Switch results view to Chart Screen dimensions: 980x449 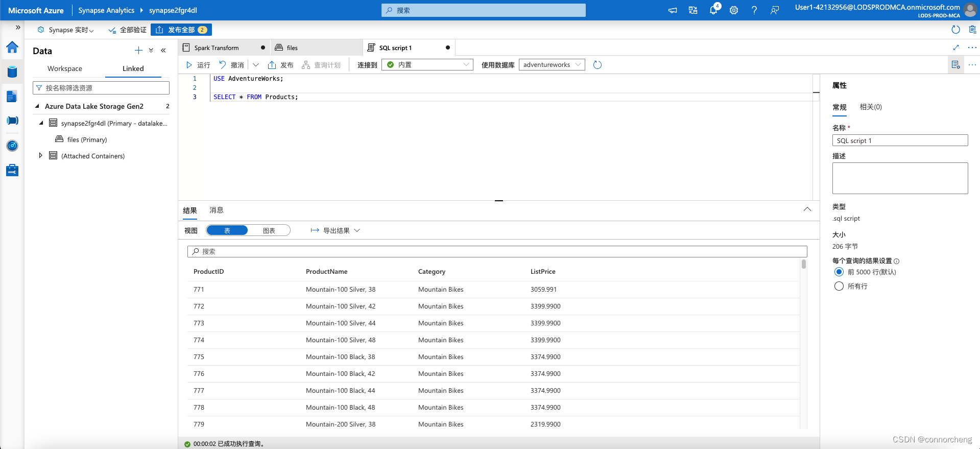(x=269, y=230)
